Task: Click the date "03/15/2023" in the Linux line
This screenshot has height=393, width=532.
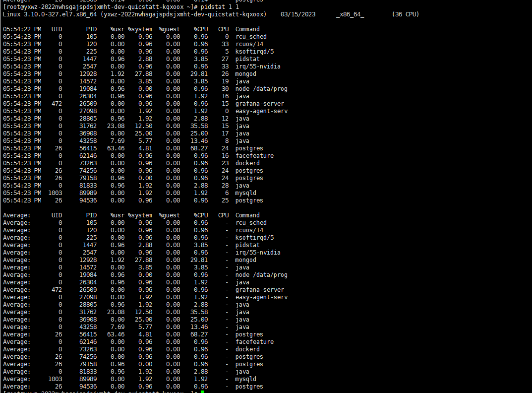Action: click(x=298, y=14)
